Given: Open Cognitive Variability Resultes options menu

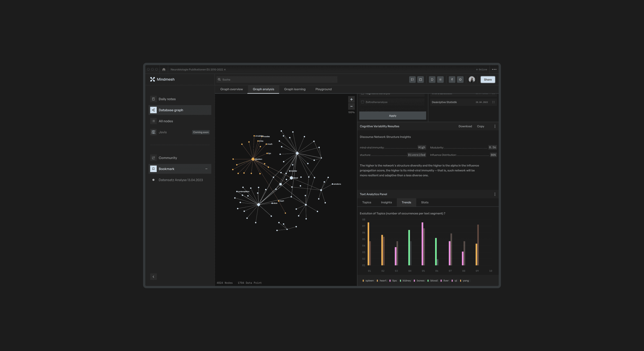Looking at the screenshot, I should [x=495, y=126].
